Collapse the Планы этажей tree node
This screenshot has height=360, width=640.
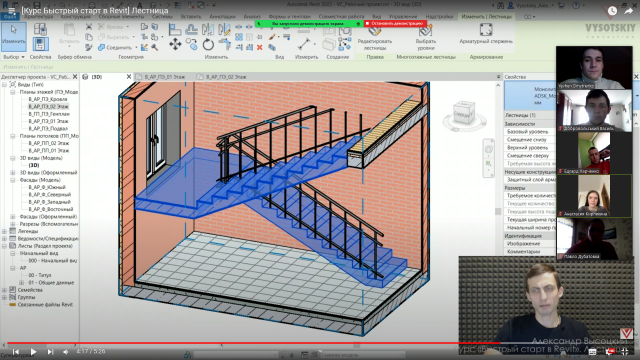point(13,92)
